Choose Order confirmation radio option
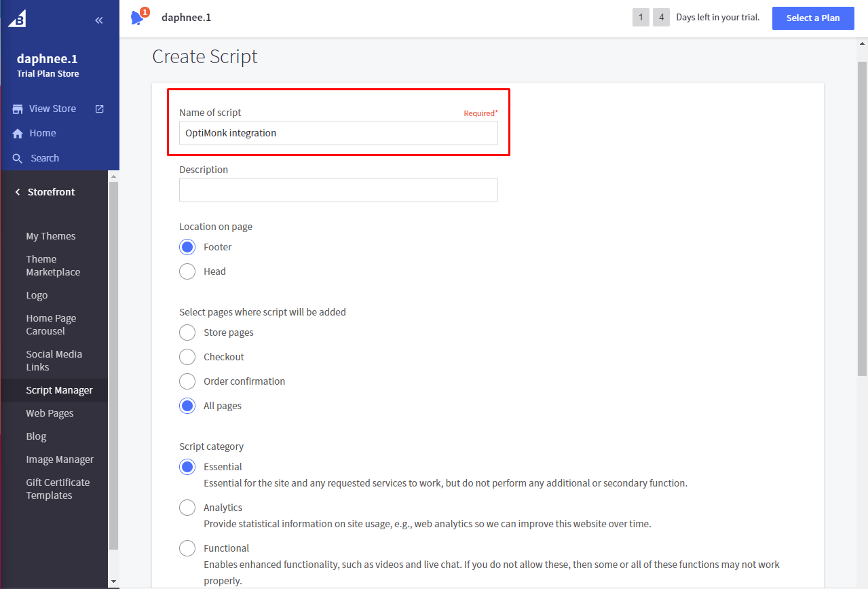This screenshot has width=868, height=589. pyautogui.click(x=187, y=381)
